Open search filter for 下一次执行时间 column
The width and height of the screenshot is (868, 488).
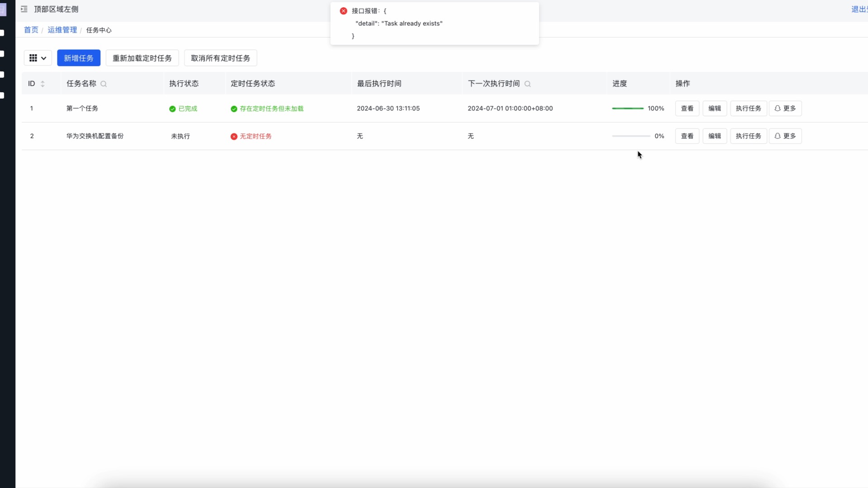(528, 84)
